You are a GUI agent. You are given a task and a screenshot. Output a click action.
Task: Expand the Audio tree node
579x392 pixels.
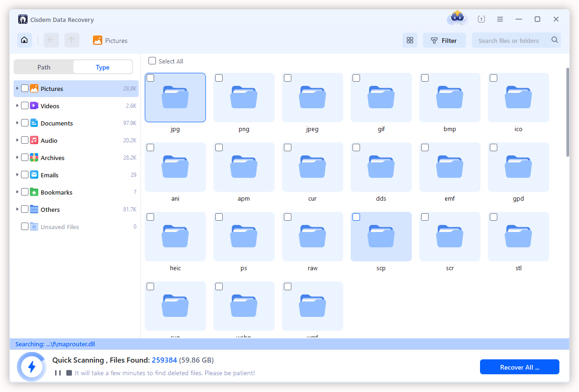pyautogui.click(x=18, y=140)
